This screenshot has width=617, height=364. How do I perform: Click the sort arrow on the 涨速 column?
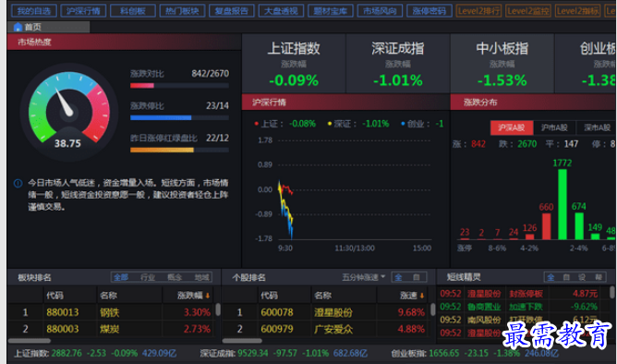click(x=422, y=295)
